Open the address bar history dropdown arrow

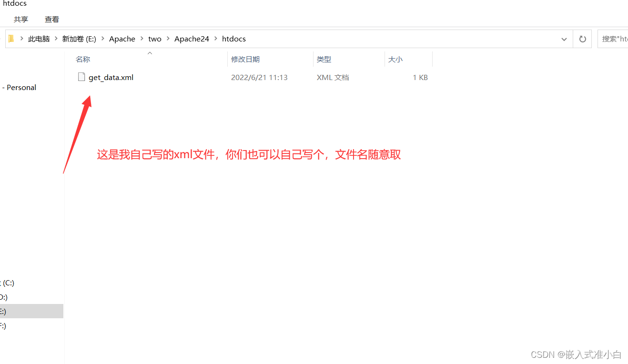(564, 39)
